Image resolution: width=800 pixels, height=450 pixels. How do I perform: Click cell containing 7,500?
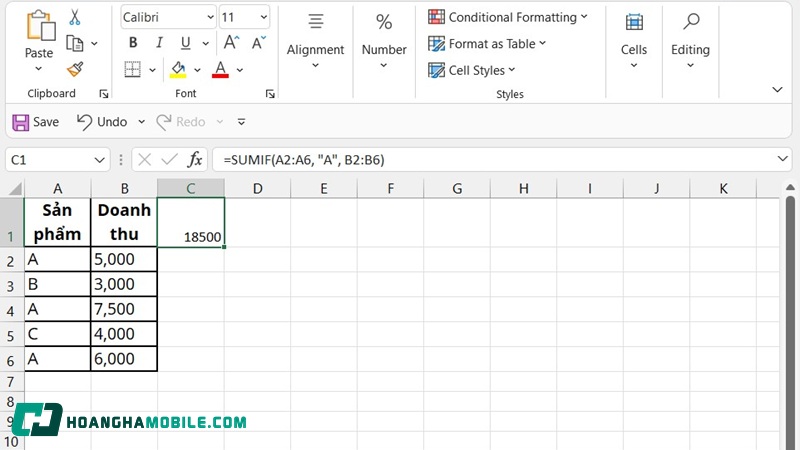tap(124, 309)
